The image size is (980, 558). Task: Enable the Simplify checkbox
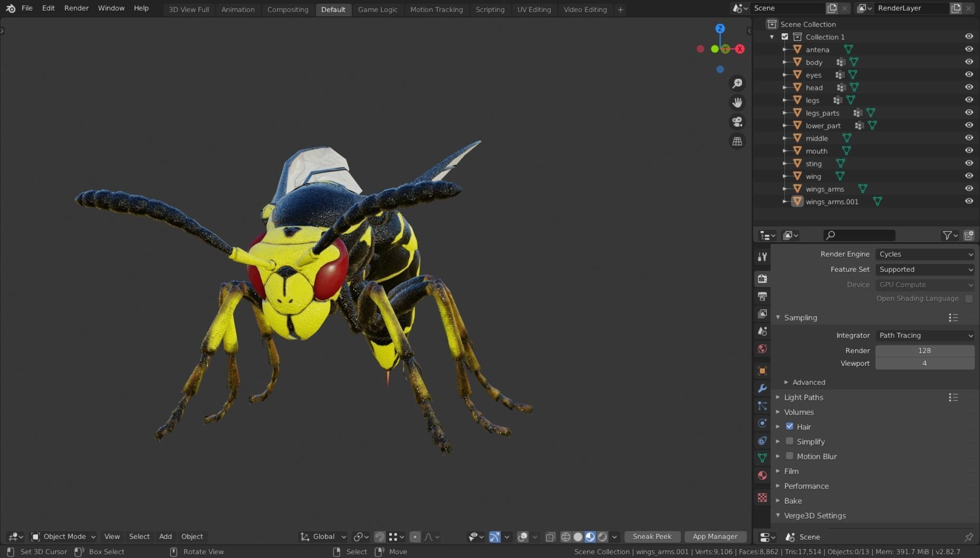click(x=790, y=441)
